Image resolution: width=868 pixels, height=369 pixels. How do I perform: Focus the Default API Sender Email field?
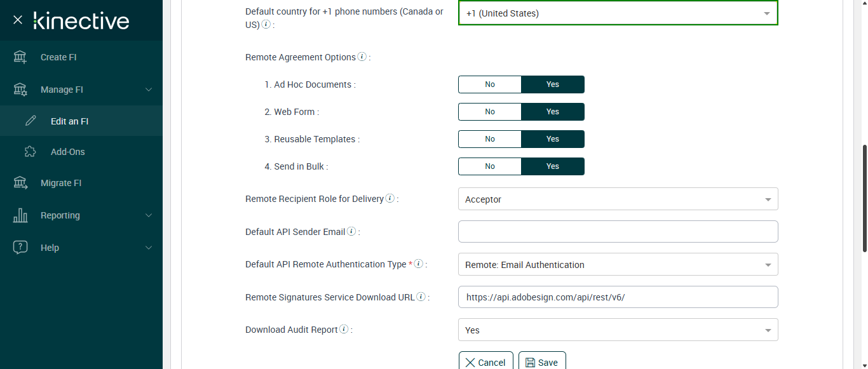[x=618, y=232]
